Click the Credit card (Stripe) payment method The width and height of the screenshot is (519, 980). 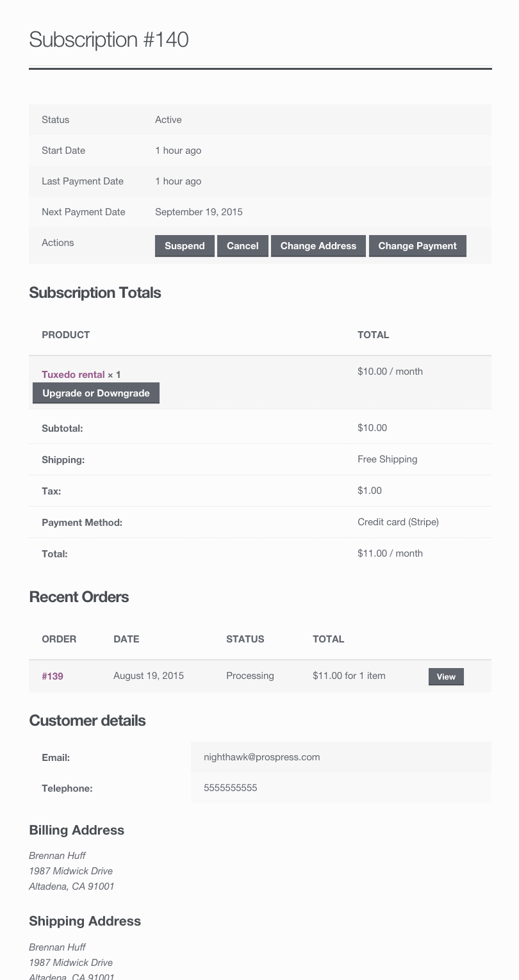[398, 522]
